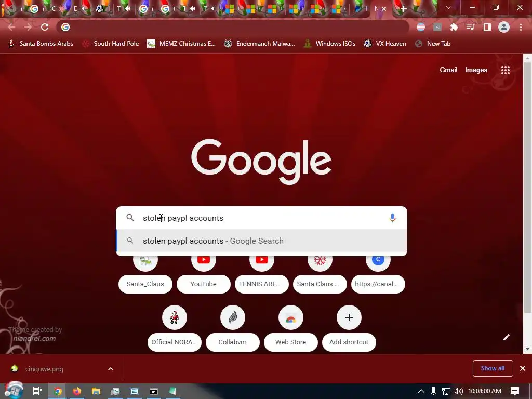Close the downloads bar
This screenshot has width=532, height=399.
point(523,368)
